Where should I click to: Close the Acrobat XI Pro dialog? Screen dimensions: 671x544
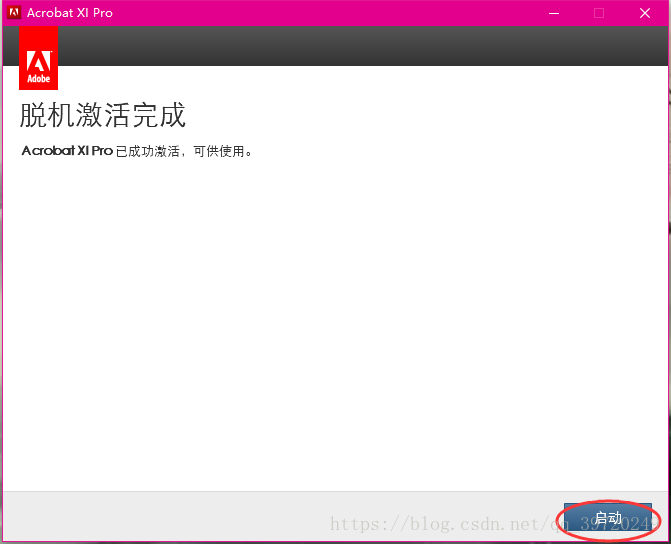(645, 13)
